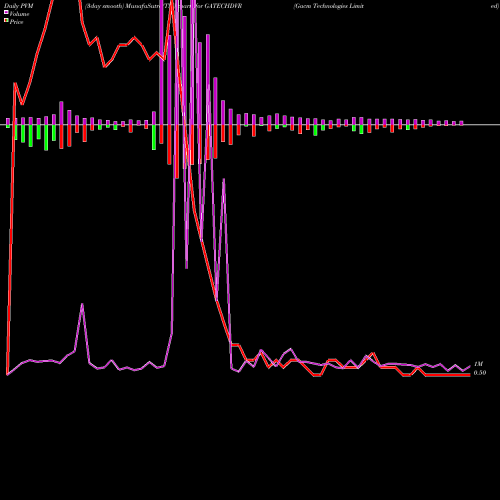Click the '0.50' price axis label
The image size is (500, 500).
pyautogui.click(x=480, y=373)
